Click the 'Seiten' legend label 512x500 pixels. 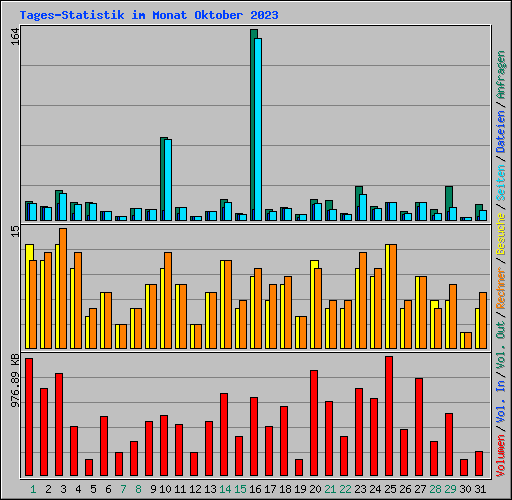[501, 183]
